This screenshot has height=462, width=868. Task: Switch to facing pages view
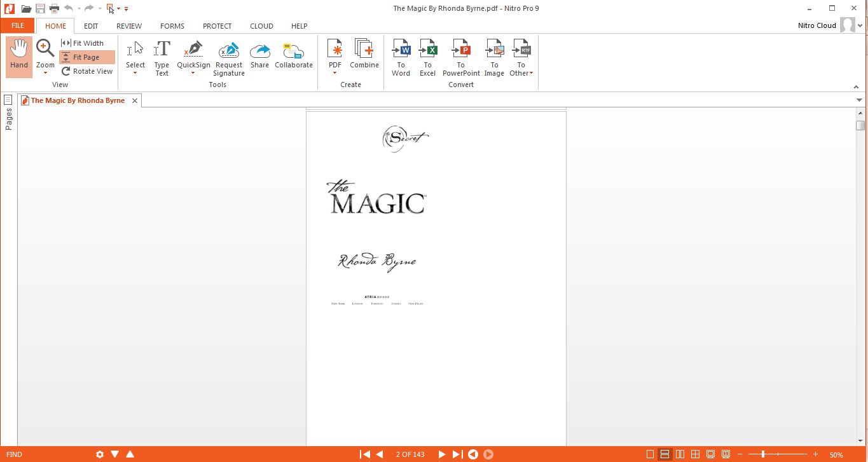point(680,454)
